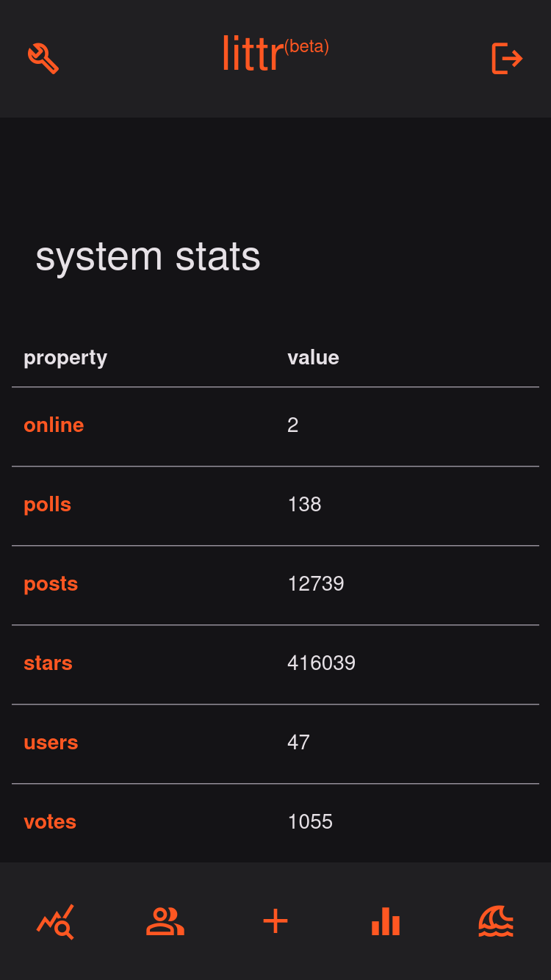
Task: Open the polls wave icon
Action: coord(496,922)
